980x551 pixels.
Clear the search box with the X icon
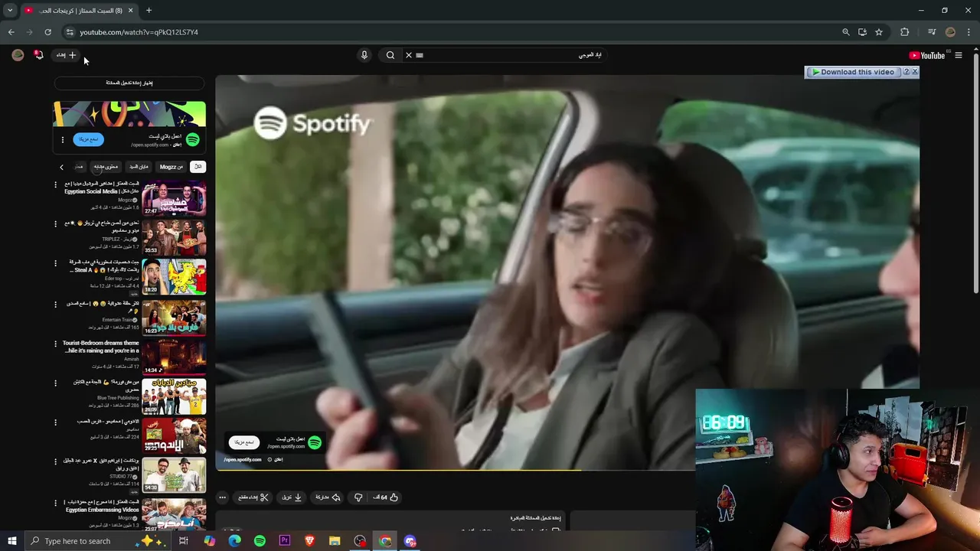point(409,55)
